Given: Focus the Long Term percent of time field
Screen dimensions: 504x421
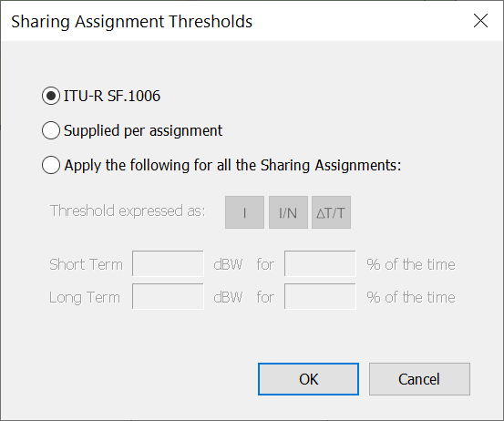Looking at the screenshot, I should [x=320, y=296].
